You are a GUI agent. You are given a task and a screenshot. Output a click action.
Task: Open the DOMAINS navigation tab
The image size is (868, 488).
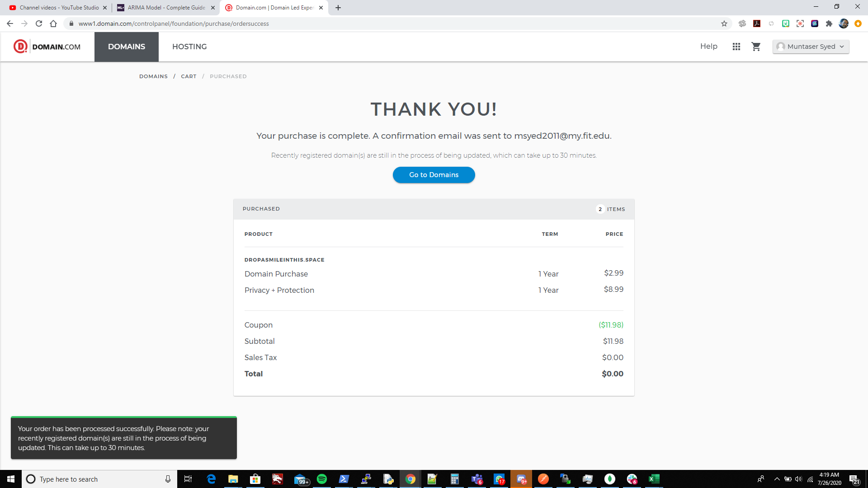tap(127, 47)
